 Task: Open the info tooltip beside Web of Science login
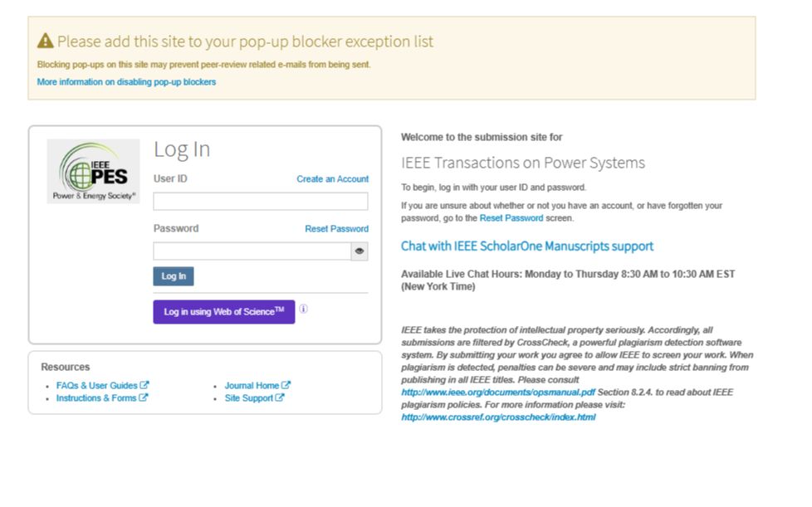point(305,309)
